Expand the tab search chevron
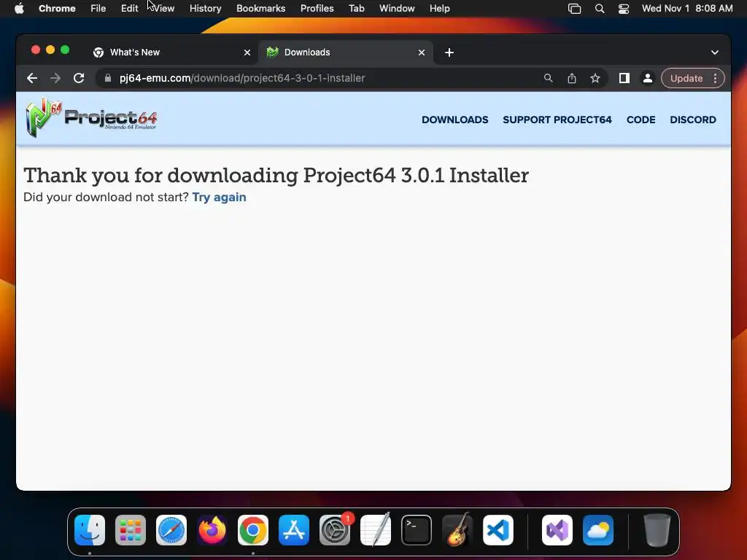747x560 pixels. 715,52
